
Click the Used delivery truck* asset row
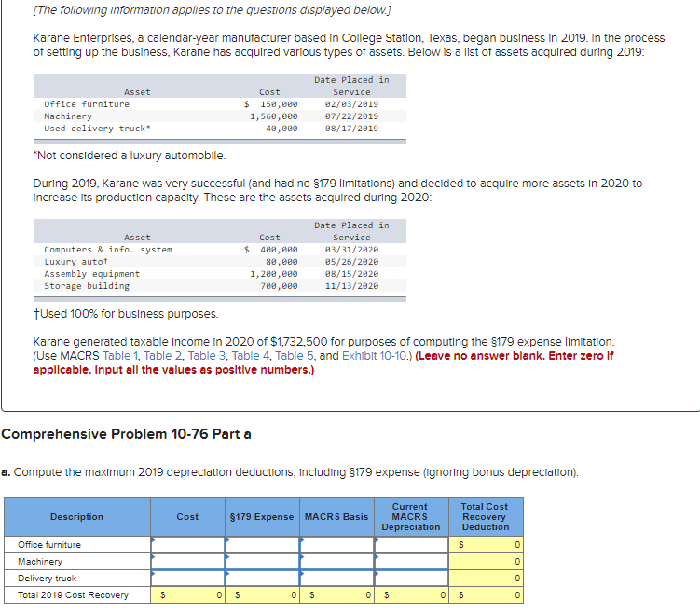tap(220, 129)
